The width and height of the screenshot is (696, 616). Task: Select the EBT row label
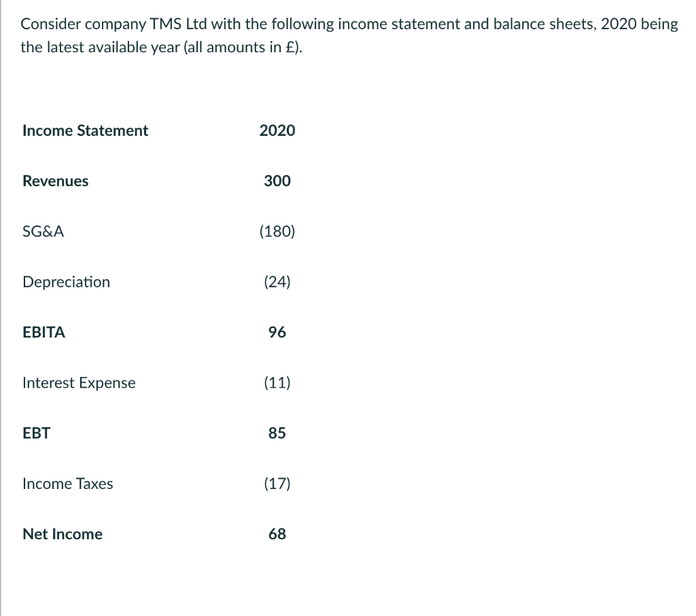click(36, 433)
